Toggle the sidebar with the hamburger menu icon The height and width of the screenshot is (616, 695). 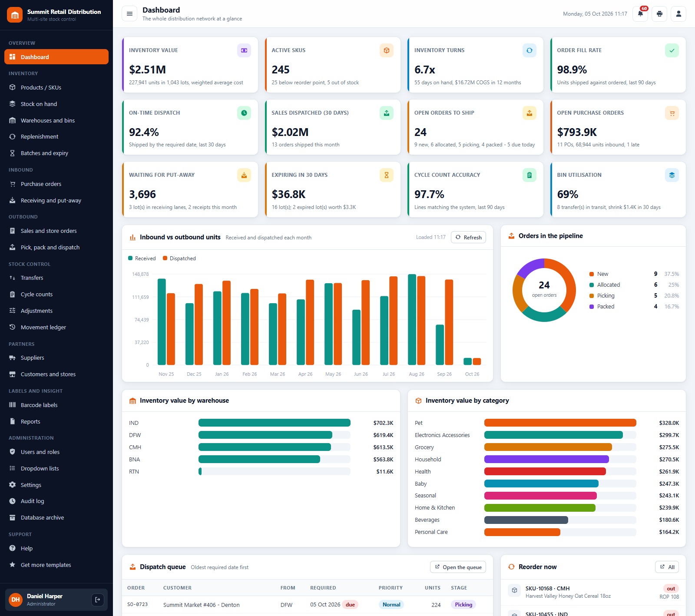pos(129,14)
